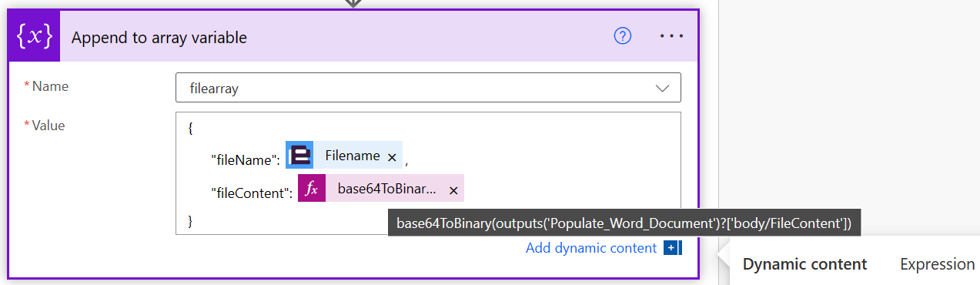Open help for Append to array variable

622,36
